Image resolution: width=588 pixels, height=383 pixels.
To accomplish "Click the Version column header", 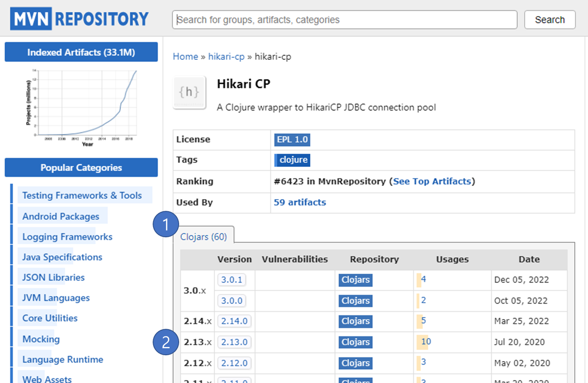I will pyautogui.click(x=235, y=259).
